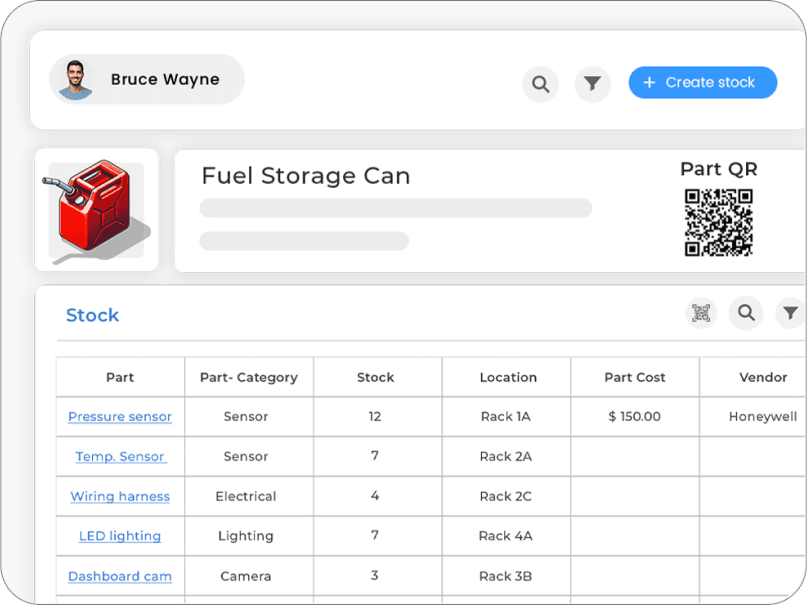Viewport: 807px width, 605px height.
Task: Open the Temp. Sensor part link
Action: (x=120, y=457)
